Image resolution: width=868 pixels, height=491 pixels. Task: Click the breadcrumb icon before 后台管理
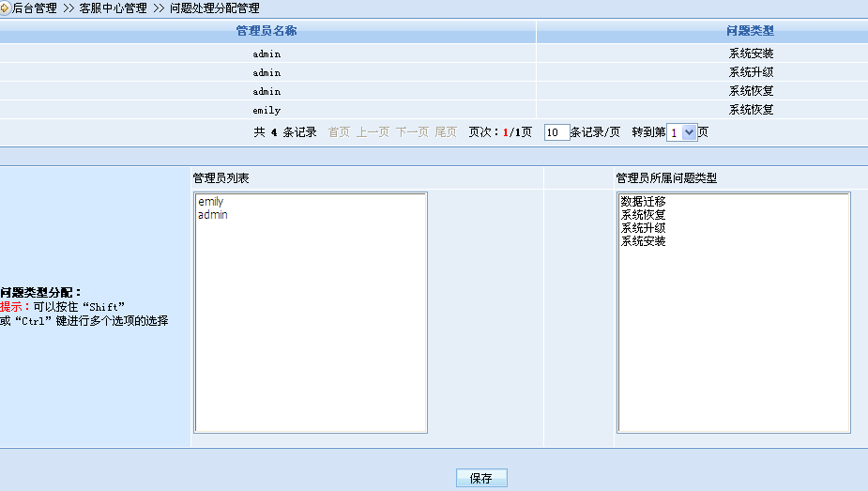pos(6,8)
